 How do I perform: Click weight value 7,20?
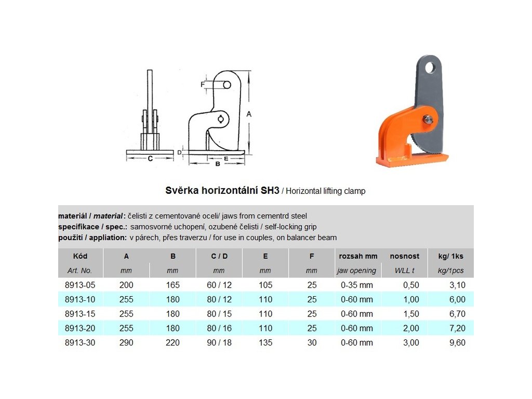point(457,328)
